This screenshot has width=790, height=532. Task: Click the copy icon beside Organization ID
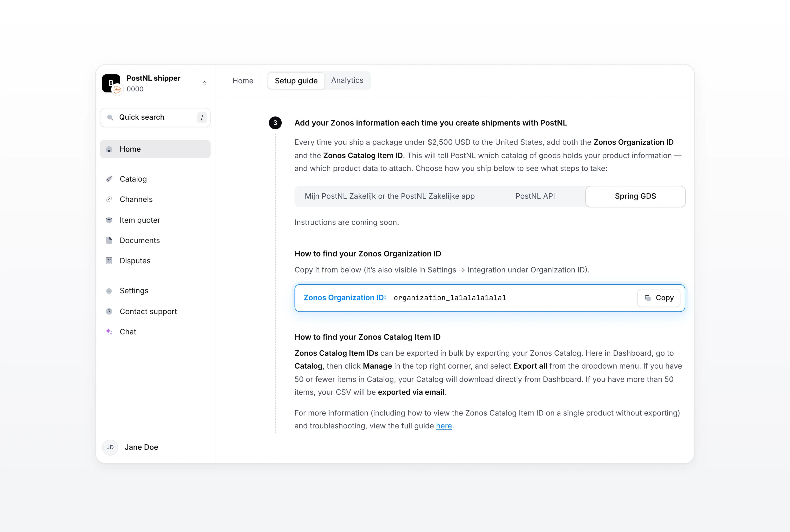pyautogui.click(x=648, y=298)
